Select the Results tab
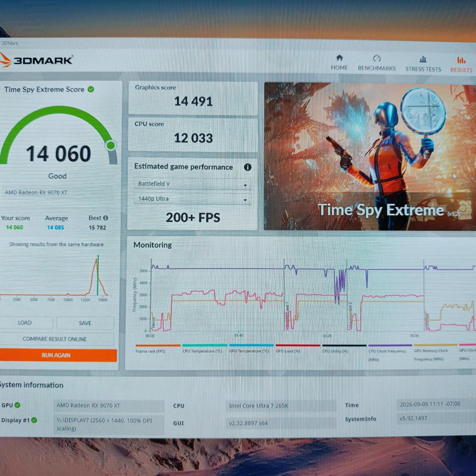The image size is (476, 476). [461, 65]
